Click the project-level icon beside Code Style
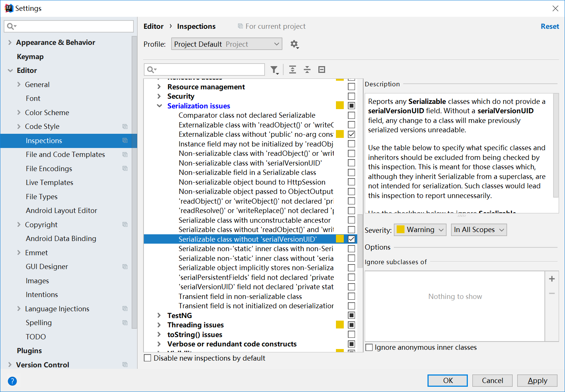The height and width of the screenshot is (392, 565). click(x=125, y=127)
